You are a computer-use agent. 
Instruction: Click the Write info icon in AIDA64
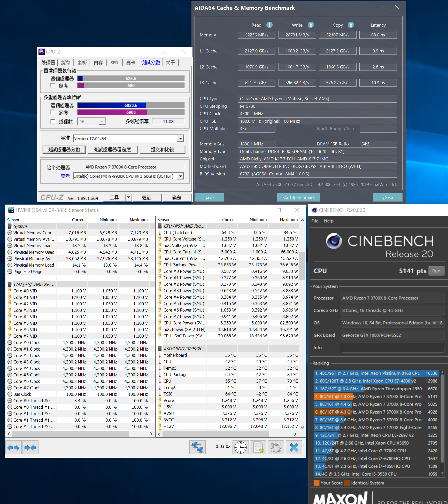(x=311, y=25)
